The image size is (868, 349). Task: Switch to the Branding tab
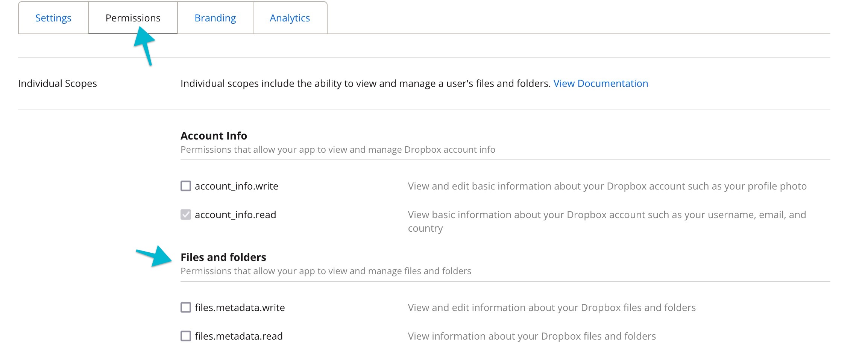click(215, 18)
